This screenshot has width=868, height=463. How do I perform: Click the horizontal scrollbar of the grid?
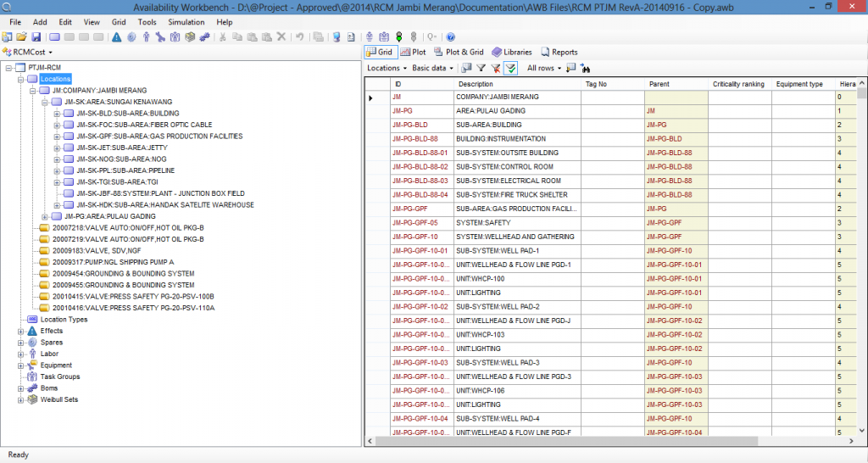(x=566, y=442)
